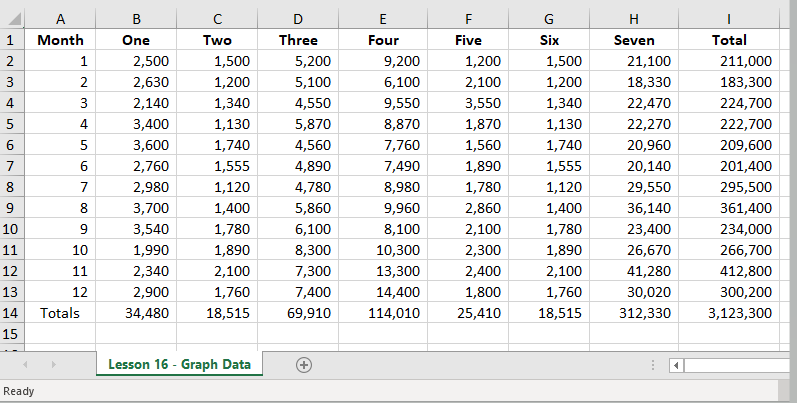Select cell containing 4,550
797x403 pixels.
[x=298, y=103]
